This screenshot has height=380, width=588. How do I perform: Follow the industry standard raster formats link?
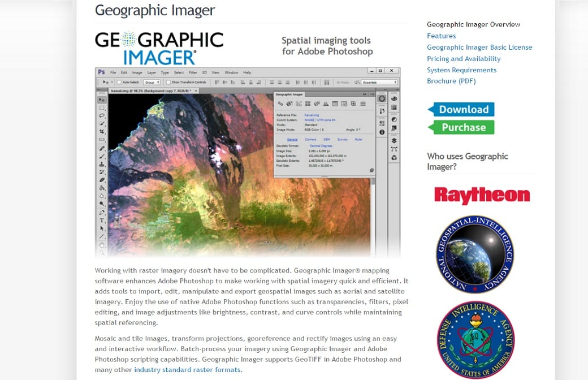(187, 370)
